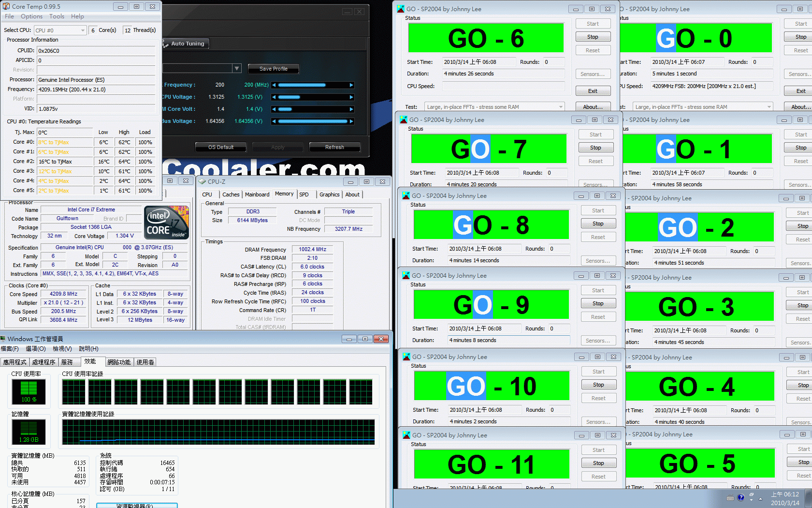Open the Options menu in Core Temp
812x508 pixels.
(x=31, y=16)
